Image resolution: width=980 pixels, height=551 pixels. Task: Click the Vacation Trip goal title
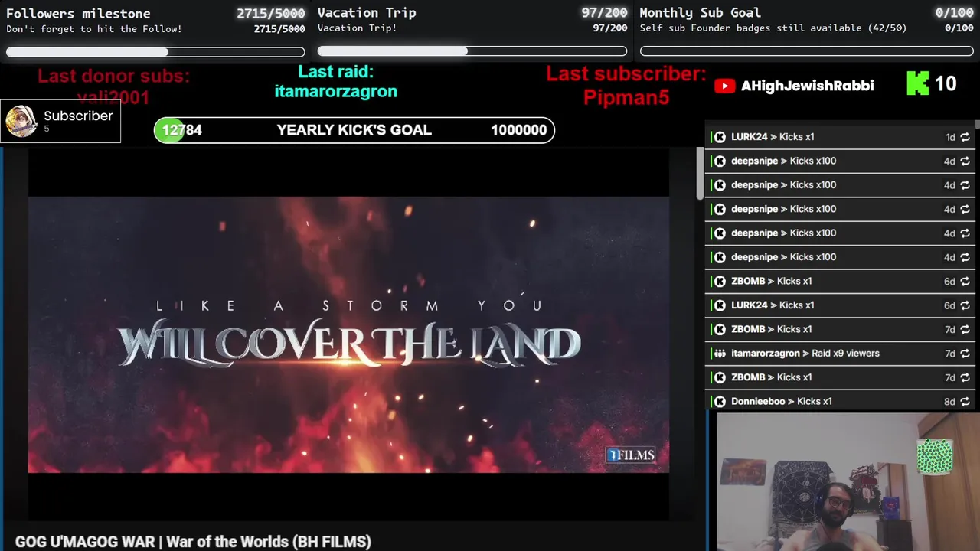click(367, 12)
